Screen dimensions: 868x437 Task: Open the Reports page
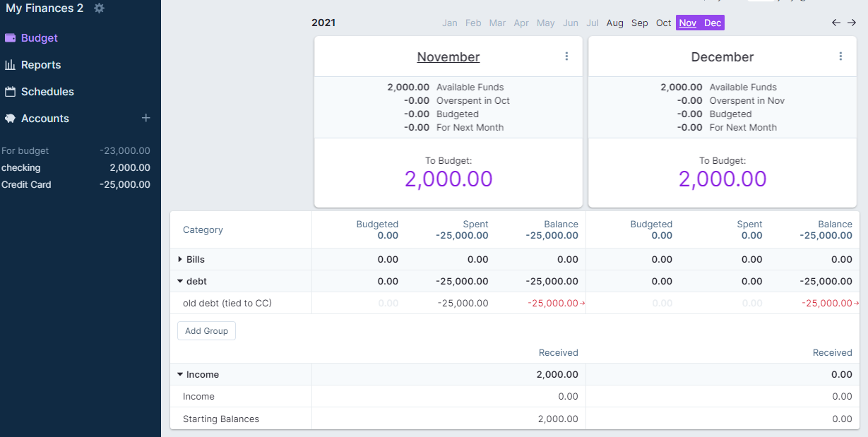click(x=41, y=65)
